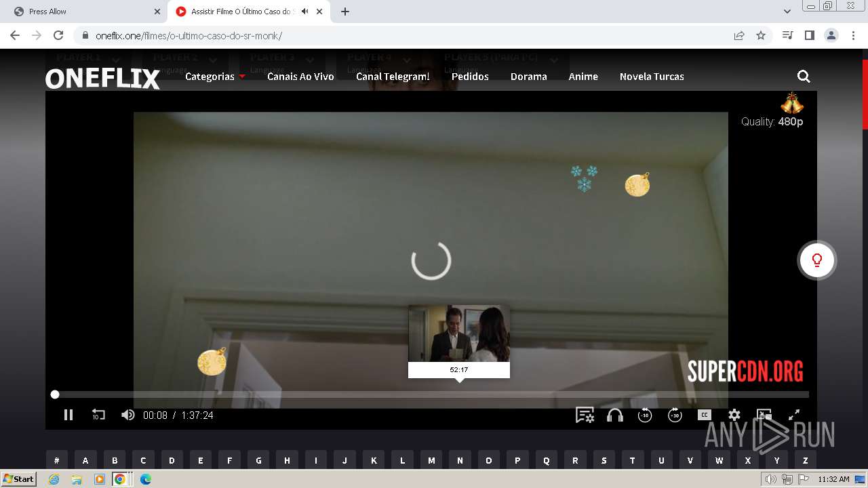Open Anime menu item
This screenshot has width=868, height=488.
583,77
